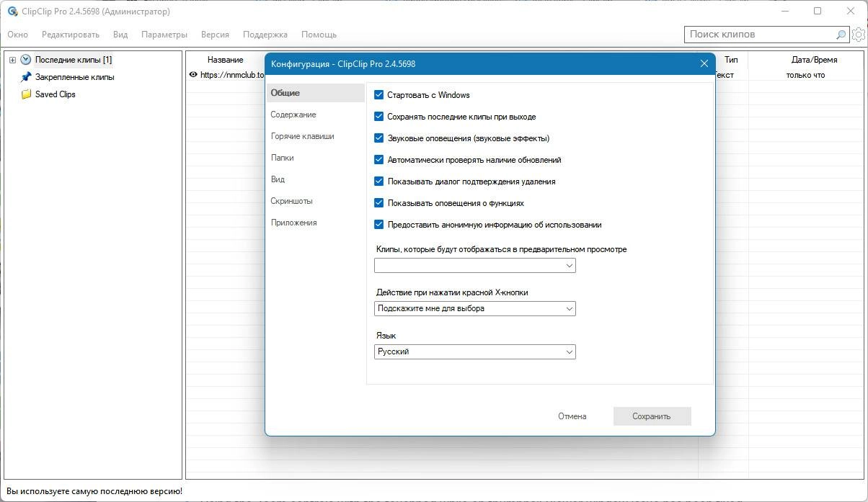The width and height of the screenshot is (868, 502).
Task: Select Saved Clips folder in the tree
Action: coord(56,94)
